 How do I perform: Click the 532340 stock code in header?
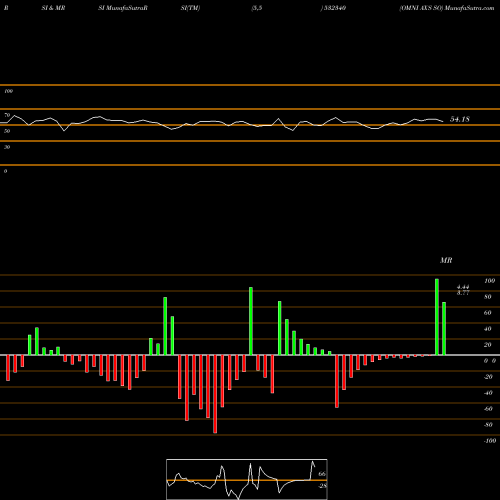pos(335,8)
